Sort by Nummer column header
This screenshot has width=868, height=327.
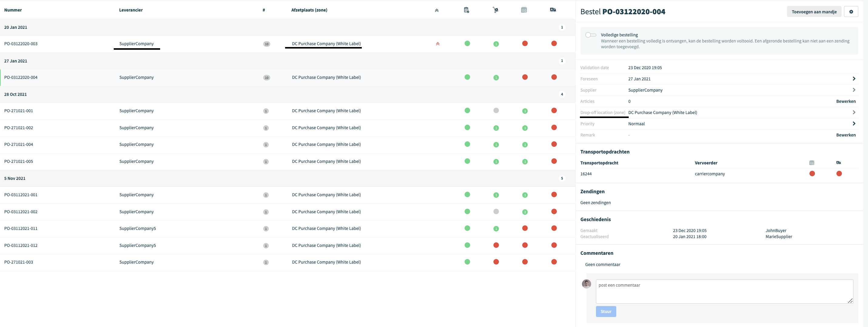tap(13, 10)
